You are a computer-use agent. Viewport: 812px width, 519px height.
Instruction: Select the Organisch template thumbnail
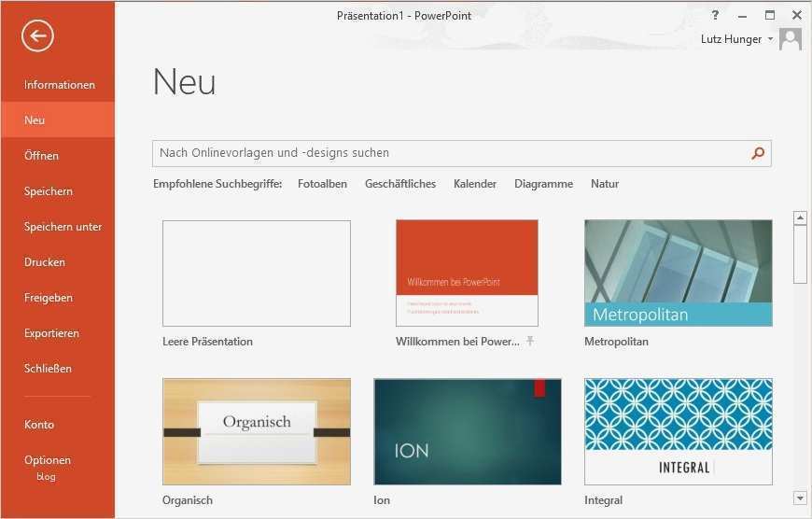(257, 431)
